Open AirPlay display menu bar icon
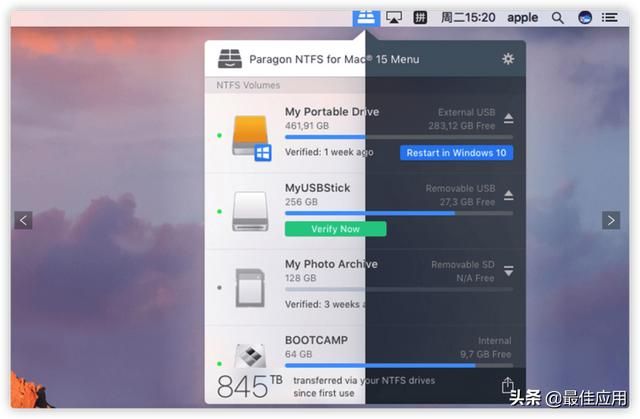The width and height of the screenshot is (640, 419). 394,18
